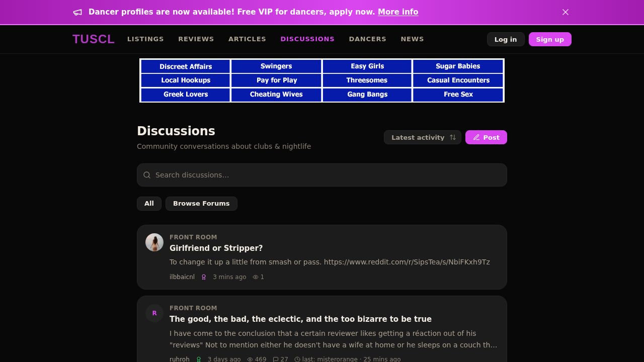644x362 pixels.
Task: Select the Discussions nav item
Action: coord(307,39)
